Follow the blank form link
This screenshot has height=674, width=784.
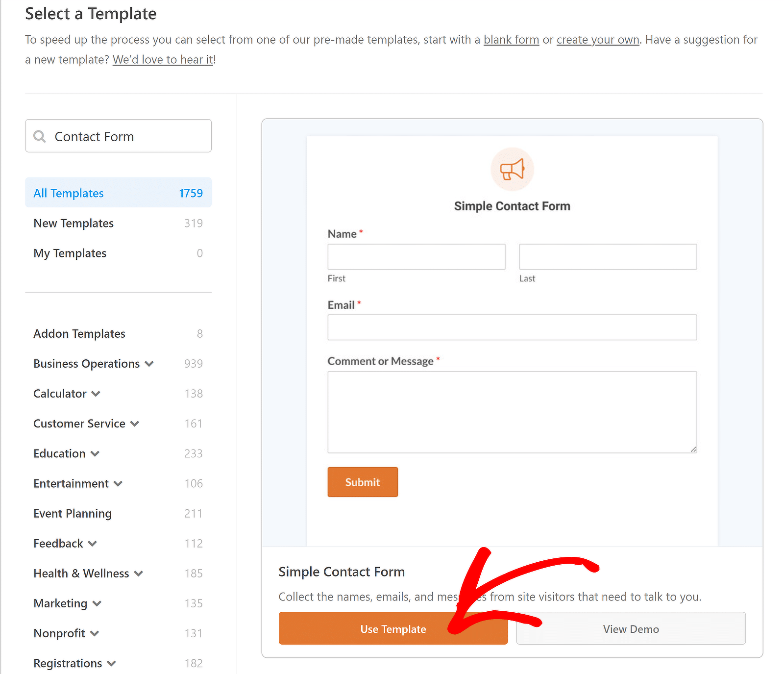(x=511, y=40)
